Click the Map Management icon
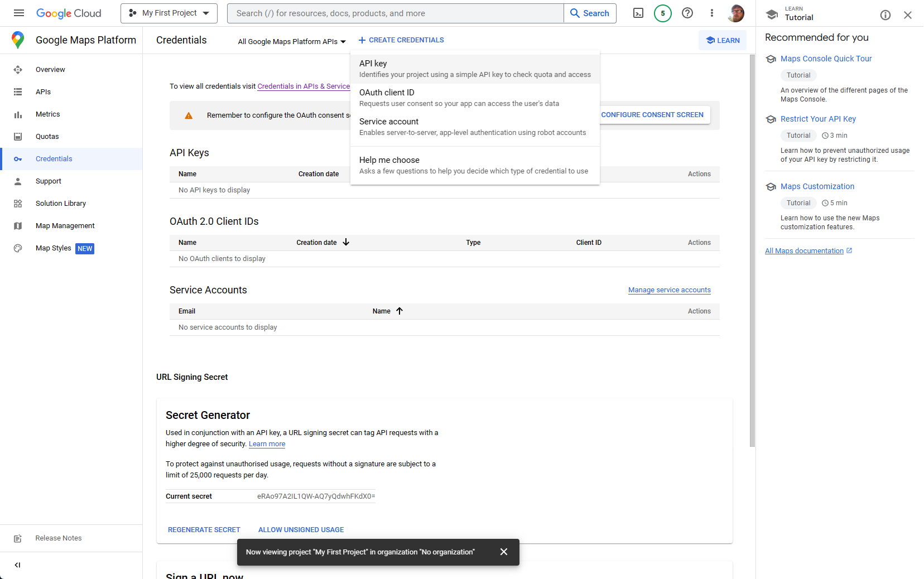924x579 pixels. point(18,226)
